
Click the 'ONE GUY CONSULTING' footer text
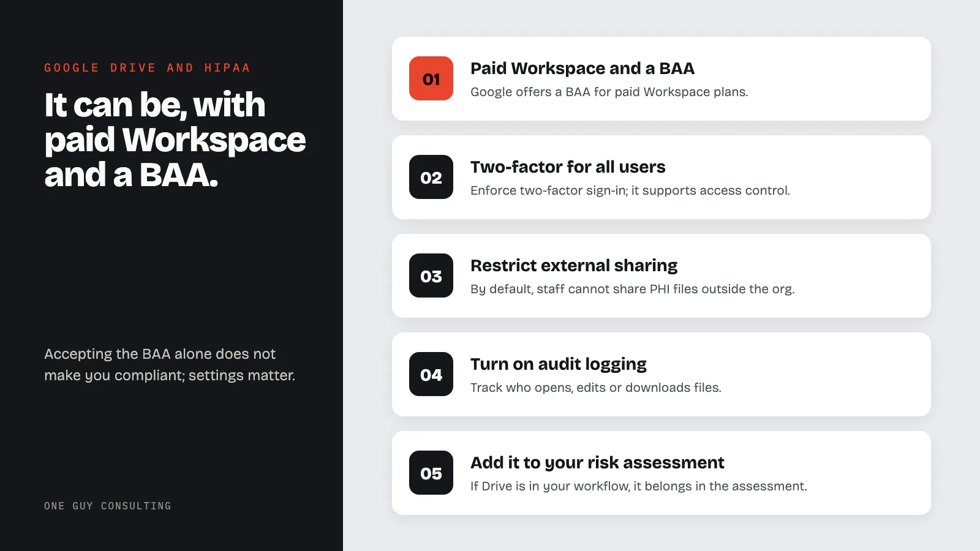click(108, 506)
